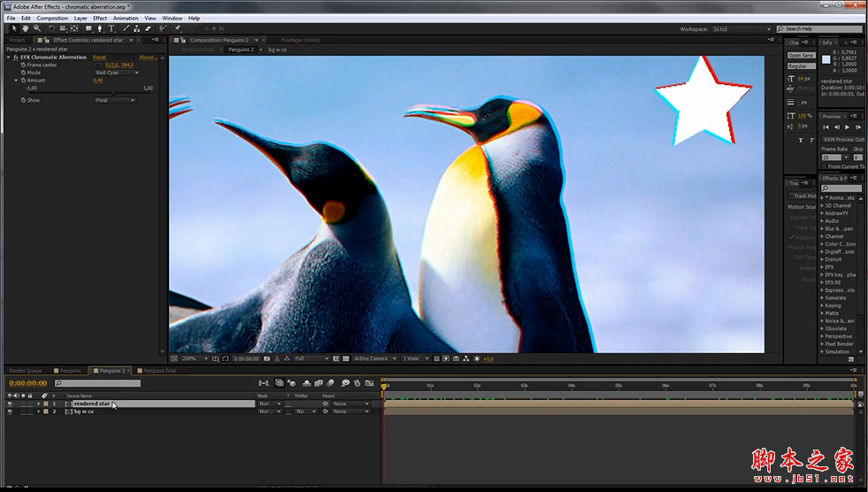Screen dimensions: 868x492
Task: Click the Draft 3D timeline icon
Action: (x=292, y=383)
